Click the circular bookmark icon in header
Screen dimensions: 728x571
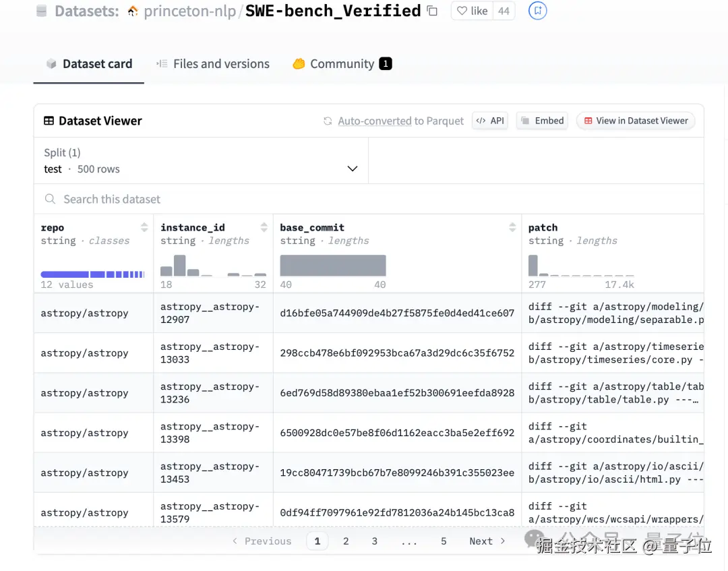tap(537, 11)
